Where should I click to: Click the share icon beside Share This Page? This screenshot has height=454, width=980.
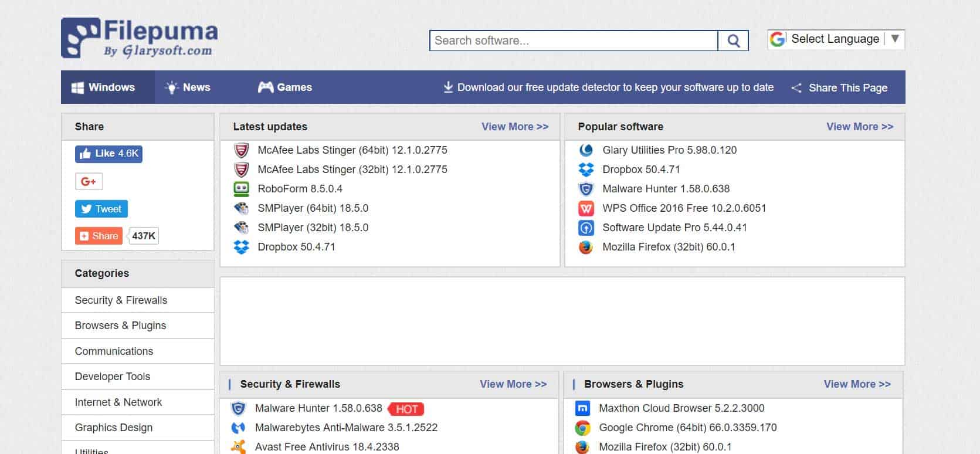(796, 88)
